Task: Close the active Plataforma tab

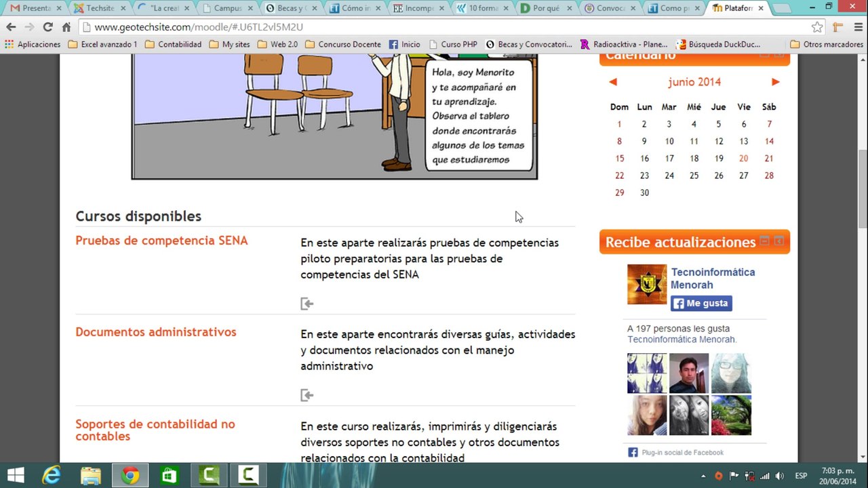Action: tap(761, 9)
